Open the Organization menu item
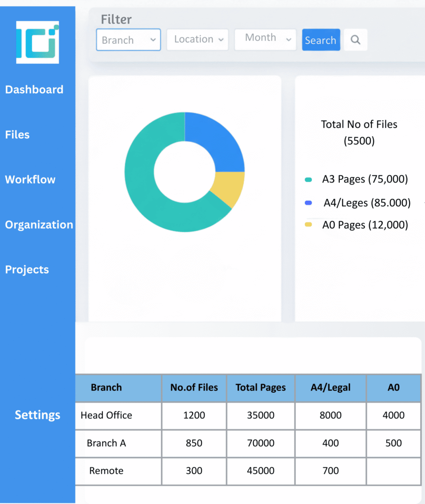425x504 pixels. point(39,225)
